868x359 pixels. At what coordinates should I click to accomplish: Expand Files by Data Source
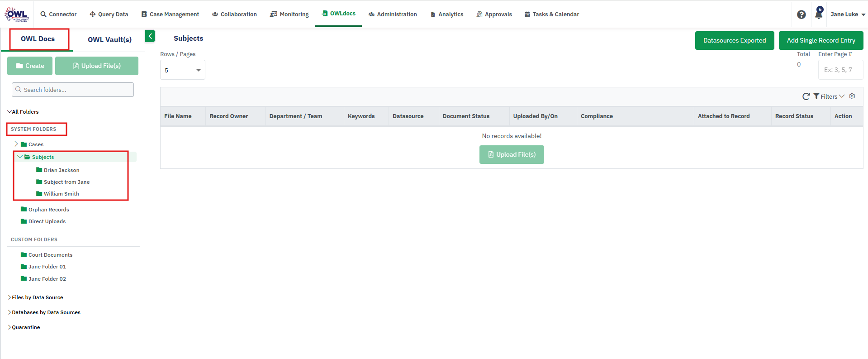coord(9,297)
